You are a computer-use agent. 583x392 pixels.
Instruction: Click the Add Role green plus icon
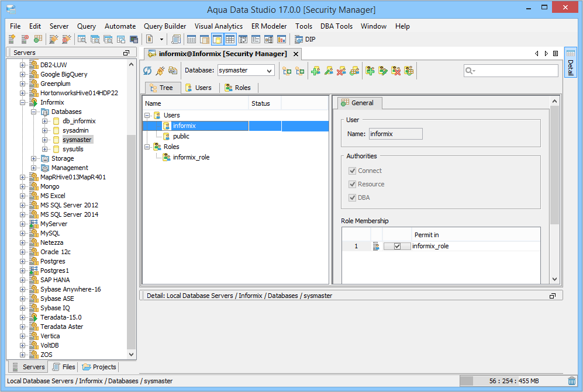[x=370, y=71]
